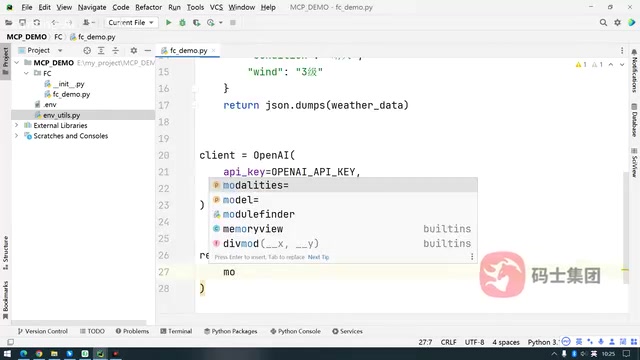This screenshot has height=360, width=640.
Task: Open the Terminal tool tab
Action: 176,331
